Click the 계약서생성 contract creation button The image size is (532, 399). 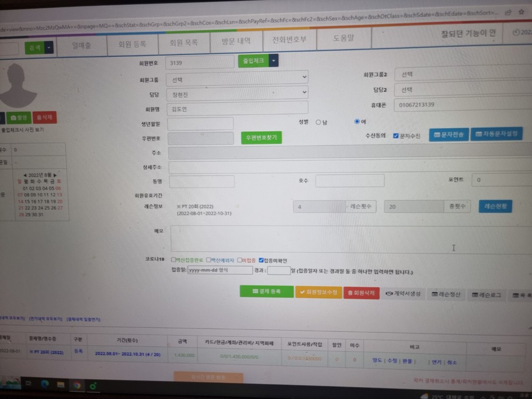point(403,294)
